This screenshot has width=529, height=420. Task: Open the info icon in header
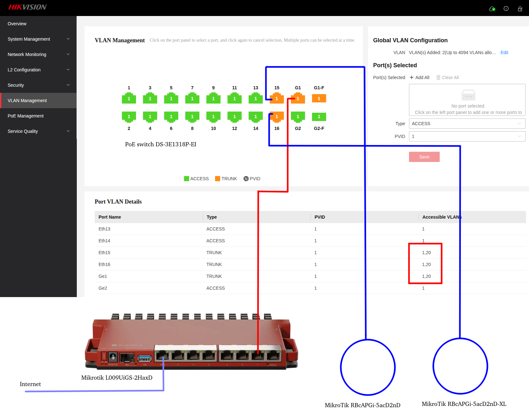click(x=506, y=9)
